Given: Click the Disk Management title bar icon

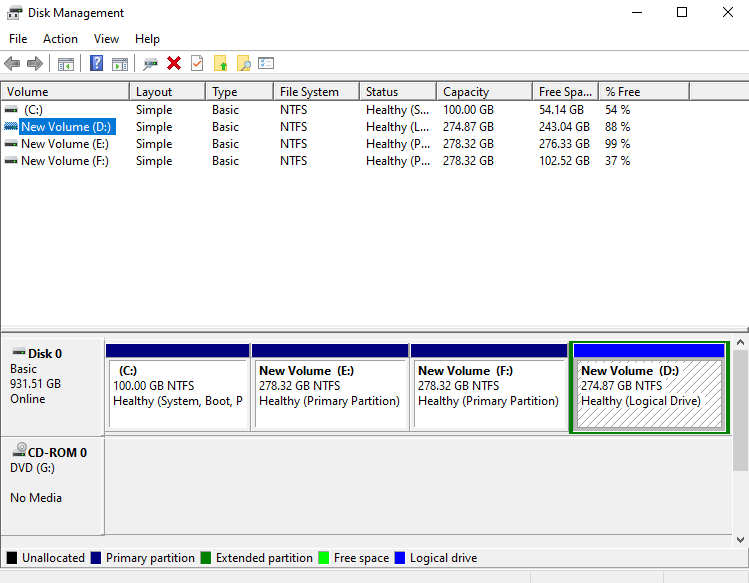Looking at the screenshot, I should [x=14, y=12].
